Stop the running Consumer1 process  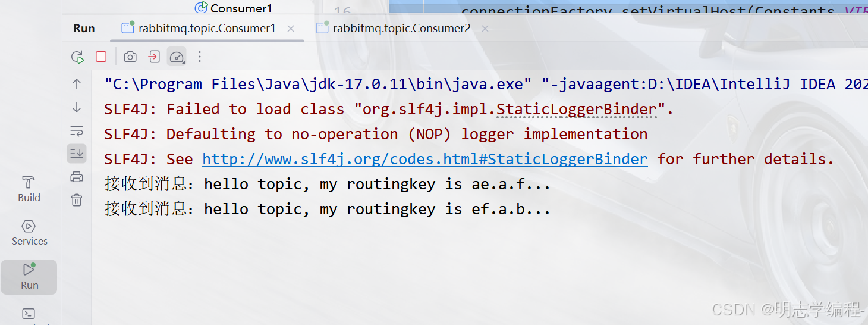pos(101,57)
